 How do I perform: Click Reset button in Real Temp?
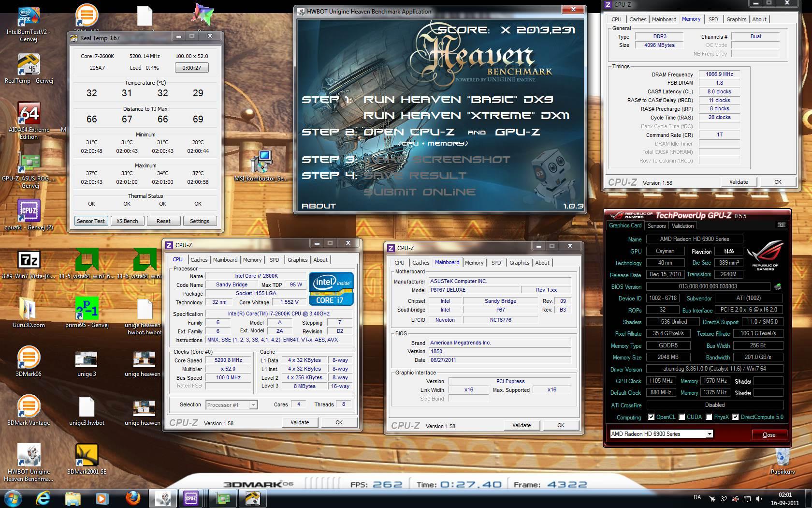coord(163,221)
